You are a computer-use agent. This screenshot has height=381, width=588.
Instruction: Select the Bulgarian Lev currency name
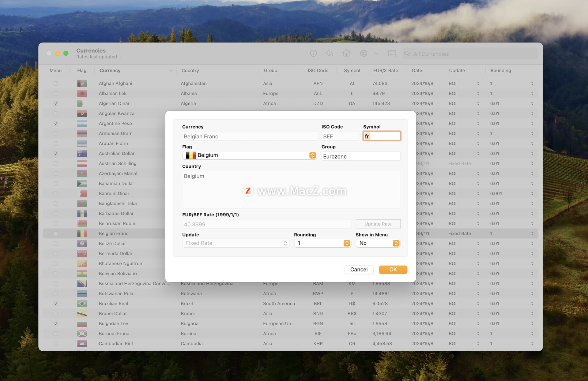[113, 323]
